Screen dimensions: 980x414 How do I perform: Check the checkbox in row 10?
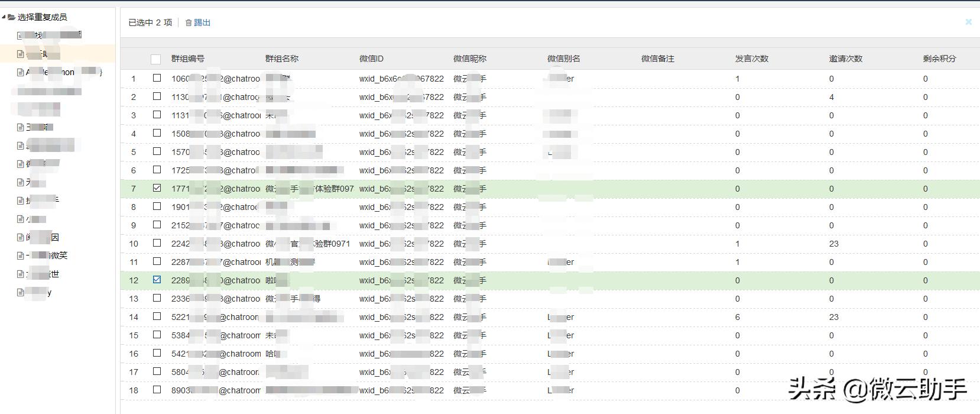(x=157, y=243)
